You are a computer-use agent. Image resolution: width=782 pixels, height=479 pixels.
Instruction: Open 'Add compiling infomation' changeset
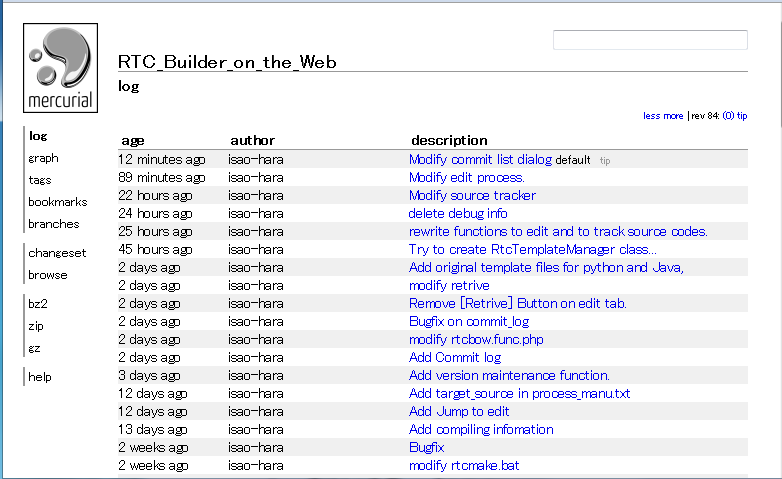click(481, 430)
